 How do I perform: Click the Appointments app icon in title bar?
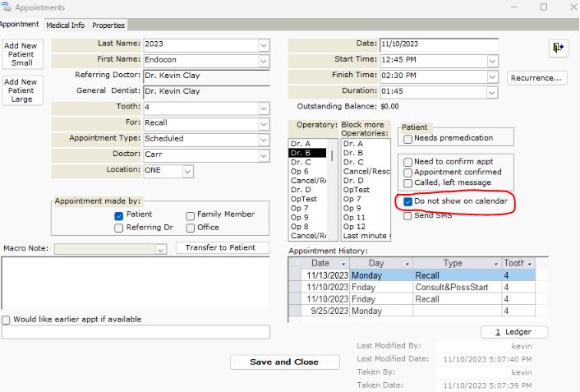click(x=7, y=7)
